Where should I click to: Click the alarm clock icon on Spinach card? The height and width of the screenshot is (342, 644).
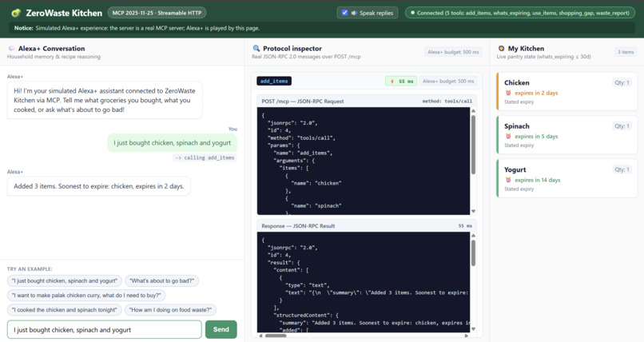click(508, 137)
